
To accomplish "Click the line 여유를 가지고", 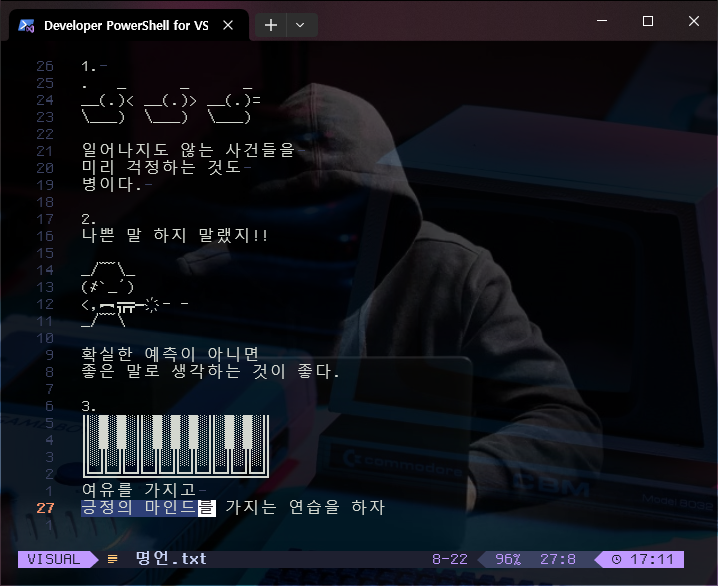I will click(x=139, y=490).
